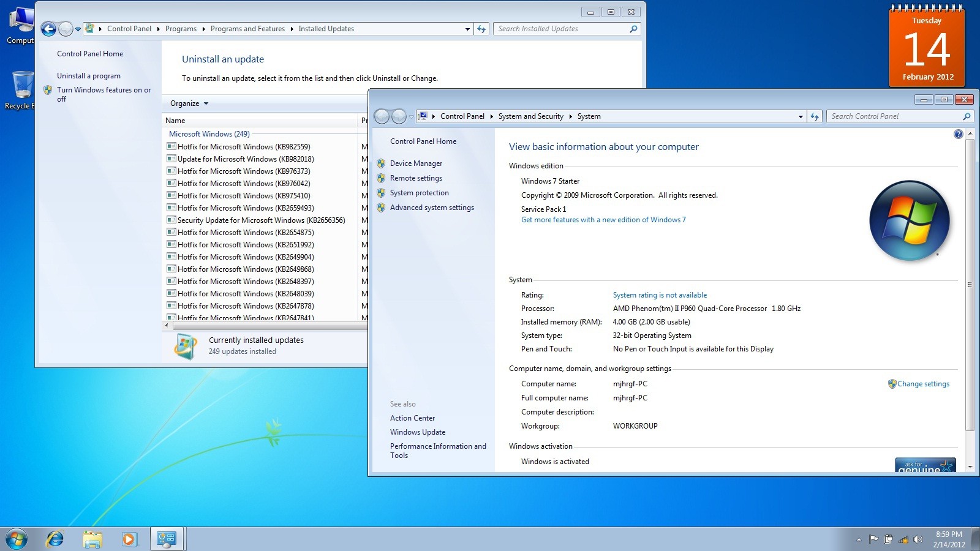
Task: Click the Control Panel breadcrumb arrow in System window
Action: 491,116
